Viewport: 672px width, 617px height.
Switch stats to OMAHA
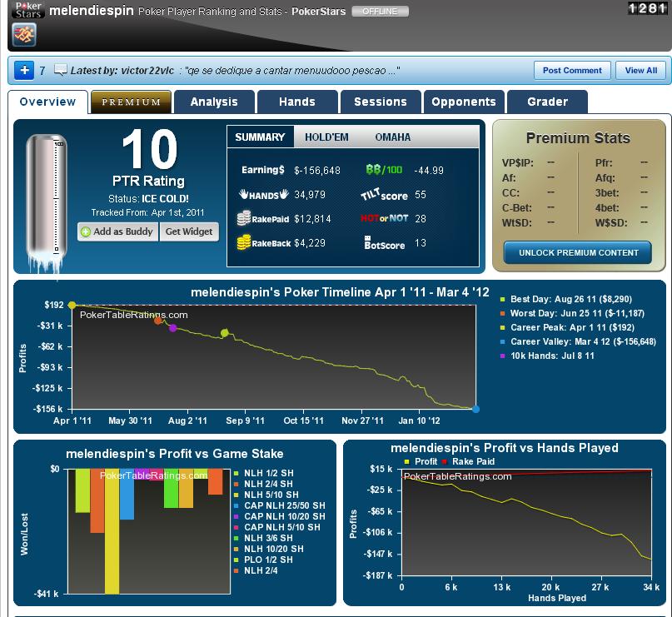[x=392, y=137]
